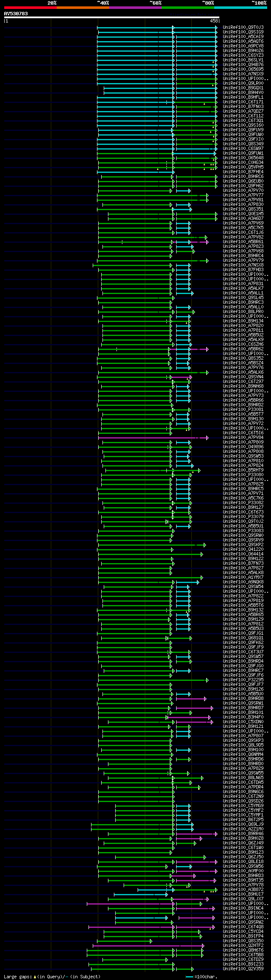Viewport: 271px width, 980px height.
Task: Select the UniRef100_A9PCV8 label
Action: pos(243,46)
